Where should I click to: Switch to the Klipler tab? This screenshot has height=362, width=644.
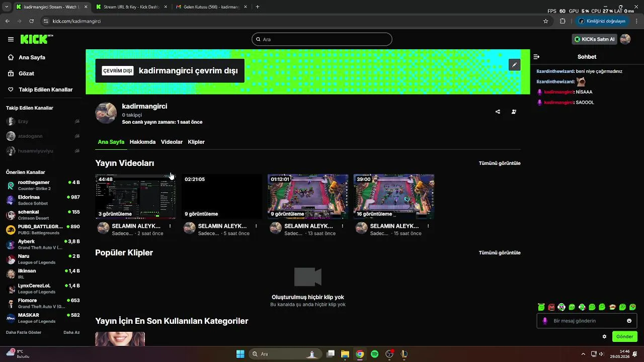coord(196,142)
